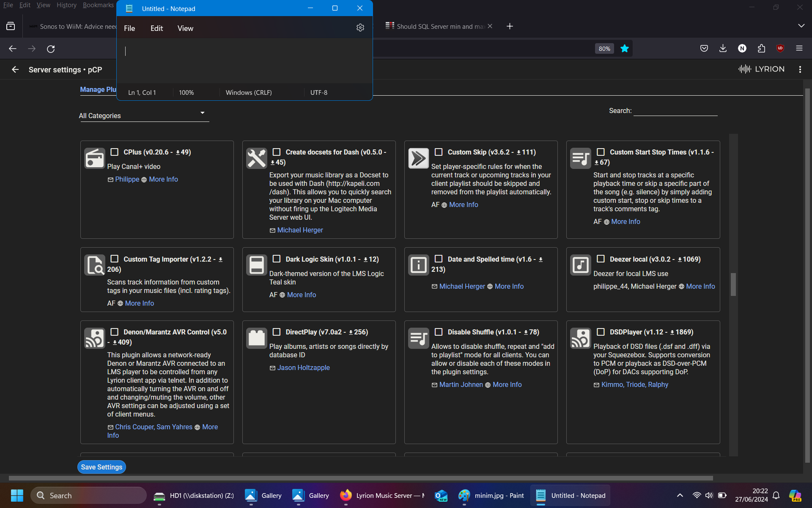Enable the Custom Skip plugin checkbox
This screenshot has width=812, height=508.
tap(439, 152)
